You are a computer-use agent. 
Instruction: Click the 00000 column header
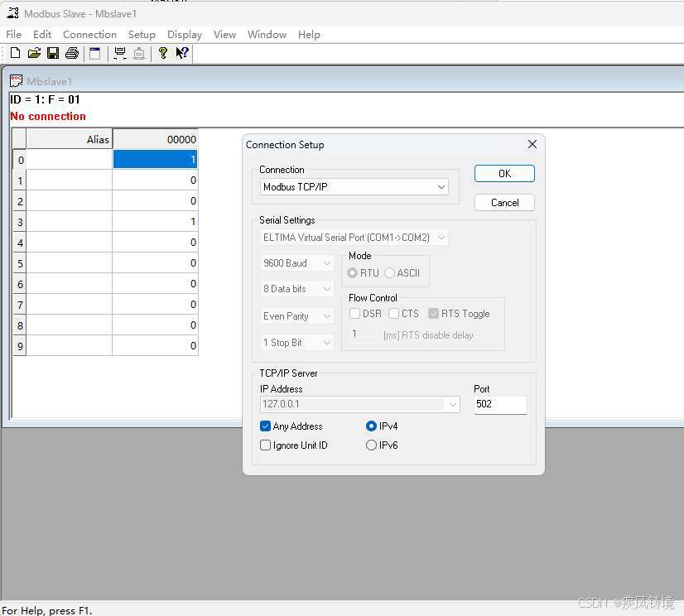pyautogui.click(x=156, y=139)
